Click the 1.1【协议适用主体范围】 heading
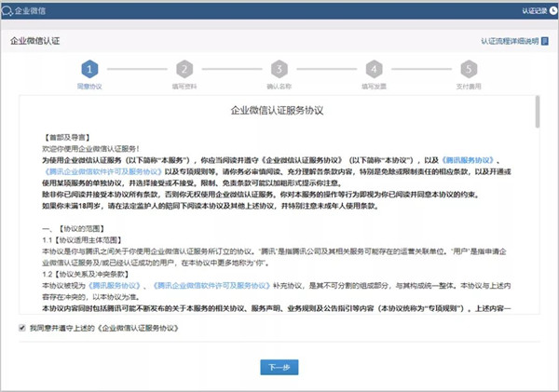The height and width of the screenshot is (392, 559). (82, 240)
